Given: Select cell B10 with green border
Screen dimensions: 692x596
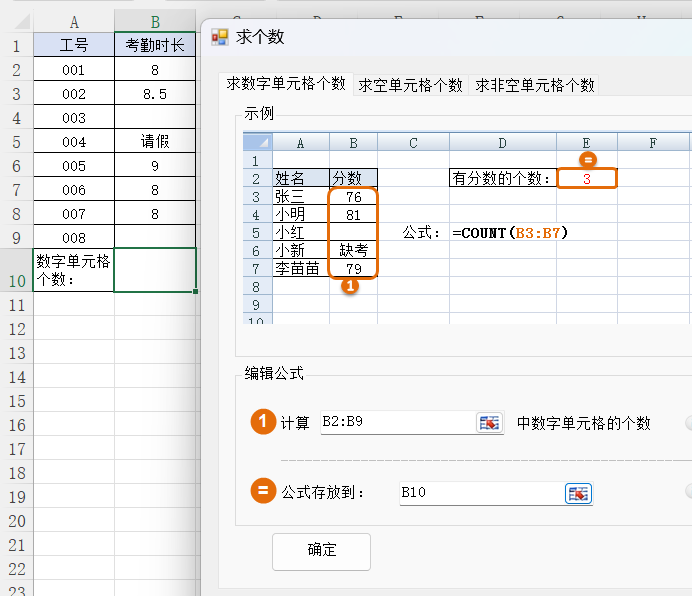Looking at the screenshot, I should 155,270.
